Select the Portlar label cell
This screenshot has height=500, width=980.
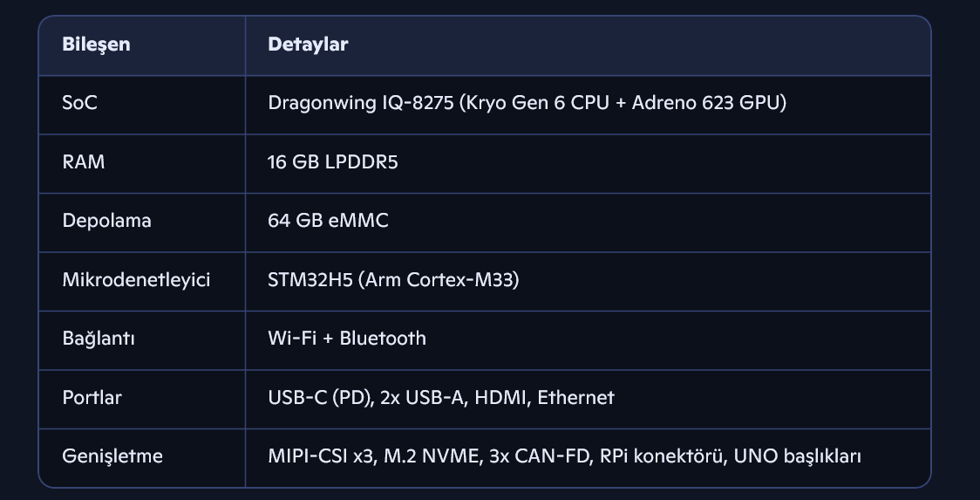click(x=92, y=398)
